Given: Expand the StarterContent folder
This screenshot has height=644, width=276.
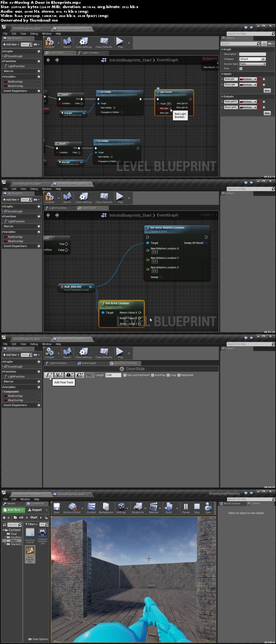Looking at the screenshot, I should click(5, 544).
